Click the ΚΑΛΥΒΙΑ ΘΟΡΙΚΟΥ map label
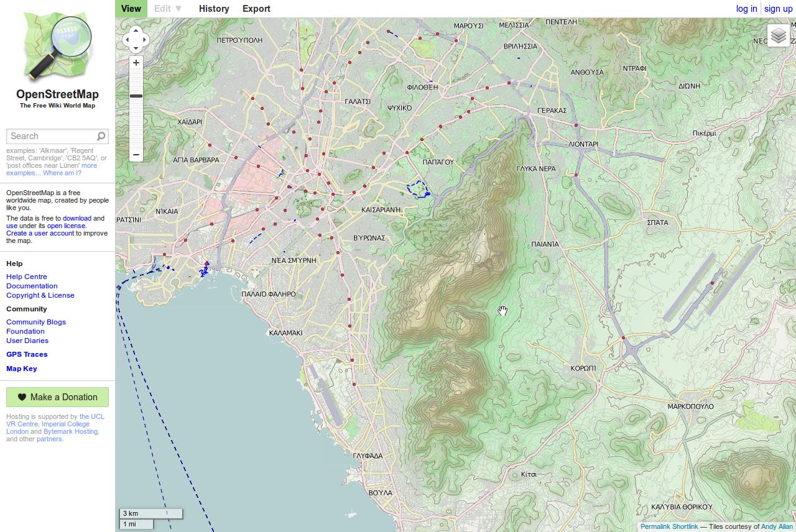796x532 pixels. 682,507
